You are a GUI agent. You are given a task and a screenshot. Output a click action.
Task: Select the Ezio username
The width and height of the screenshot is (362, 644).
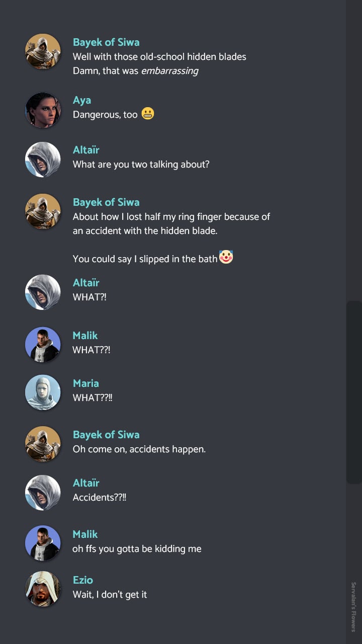pos(83,580)
